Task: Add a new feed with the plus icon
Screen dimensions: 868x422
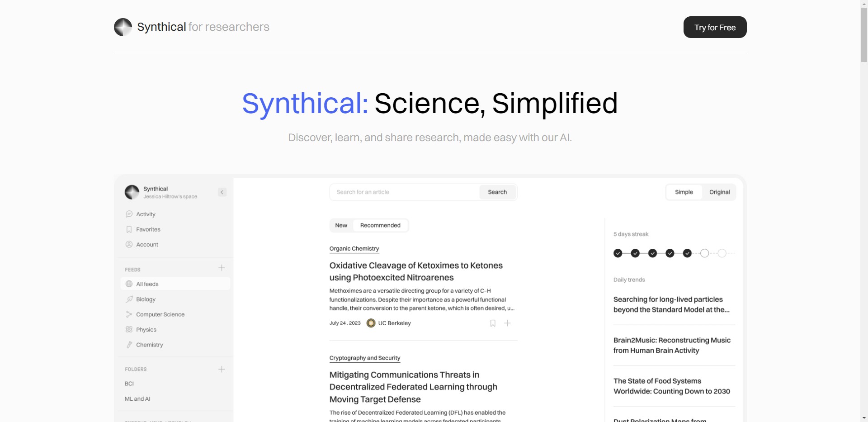Action: (x=222, y=268)
